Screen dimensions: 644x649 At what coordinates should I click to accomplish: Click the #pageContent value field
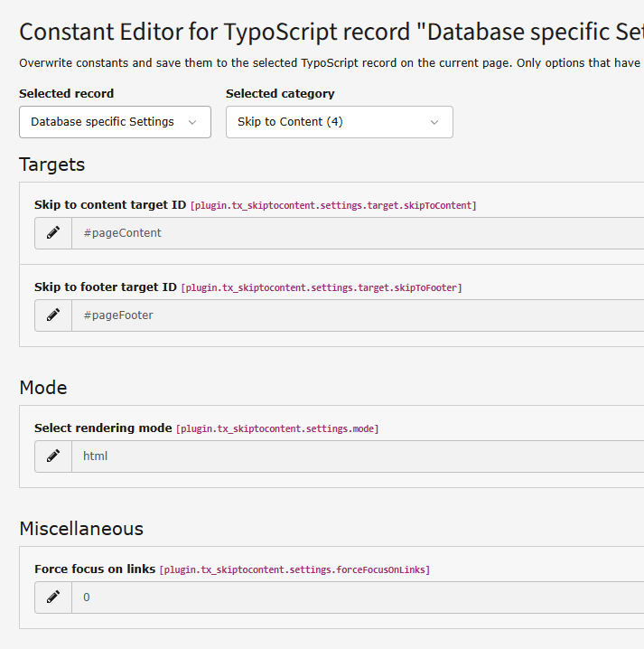tap(358, 233)
